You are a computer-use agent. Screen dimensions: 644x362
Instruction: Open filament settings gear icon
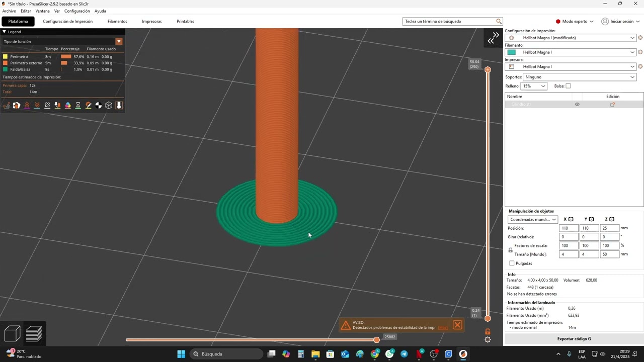(x=640, y=52)
